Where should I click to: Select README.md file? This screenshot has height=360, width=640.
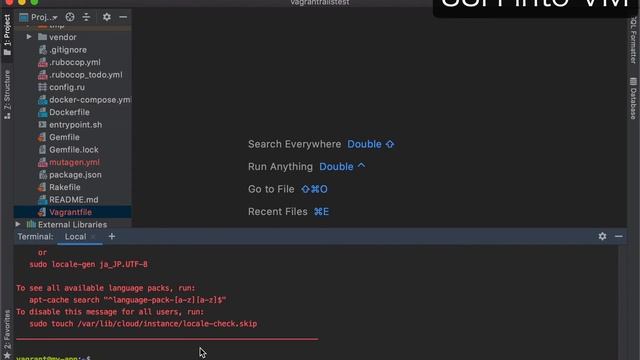pos(73,200)
